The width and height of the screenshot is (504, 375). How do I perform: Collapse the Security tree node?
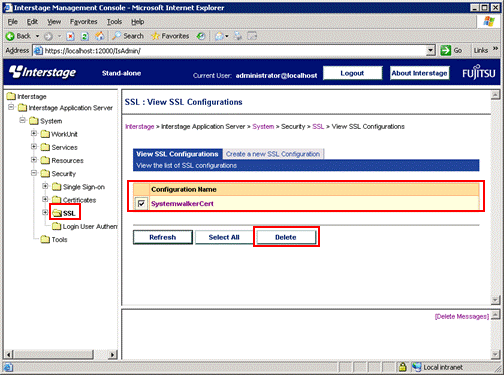pyautogui.click(x=34, y=173)
